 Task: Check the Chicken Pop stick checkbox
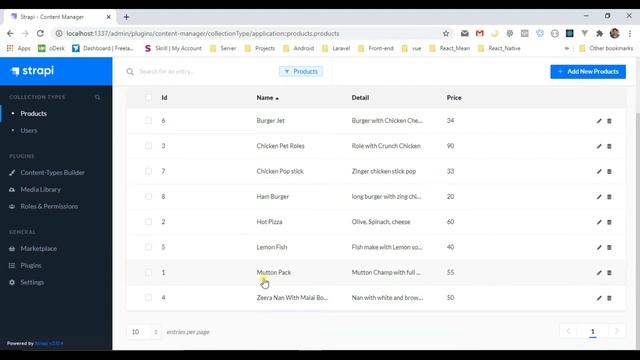148,171
